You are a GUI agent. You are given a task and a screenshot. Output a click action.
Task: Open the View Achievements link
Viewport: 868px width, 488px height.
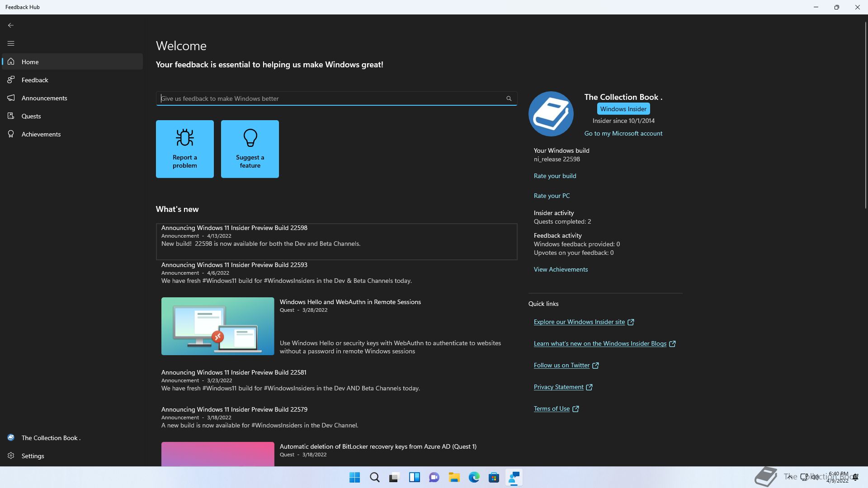(x=561, y=269)
